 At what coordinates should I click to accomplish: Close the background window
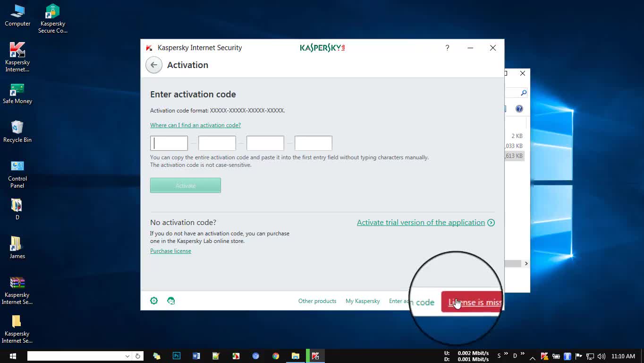(523, 73)
